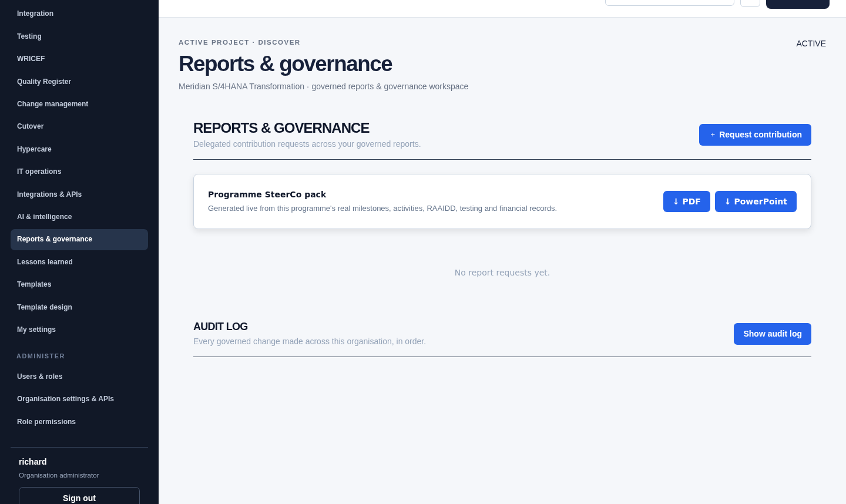Viewport: 846px width, 504px height.
Task: Go to IT operations
Action: (x=79, y=172)
